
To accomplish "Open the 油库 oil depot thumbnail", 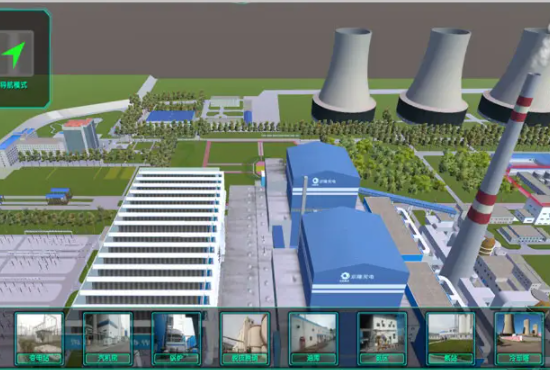I will tap(313, 339).
